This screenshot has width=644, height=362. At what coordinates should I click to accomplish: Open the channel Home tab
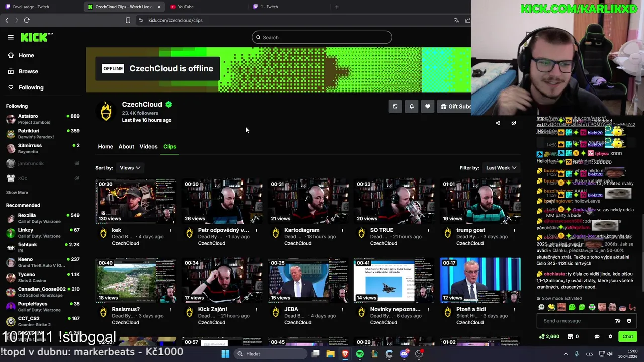pyautogui.click(x=105, y=146)
